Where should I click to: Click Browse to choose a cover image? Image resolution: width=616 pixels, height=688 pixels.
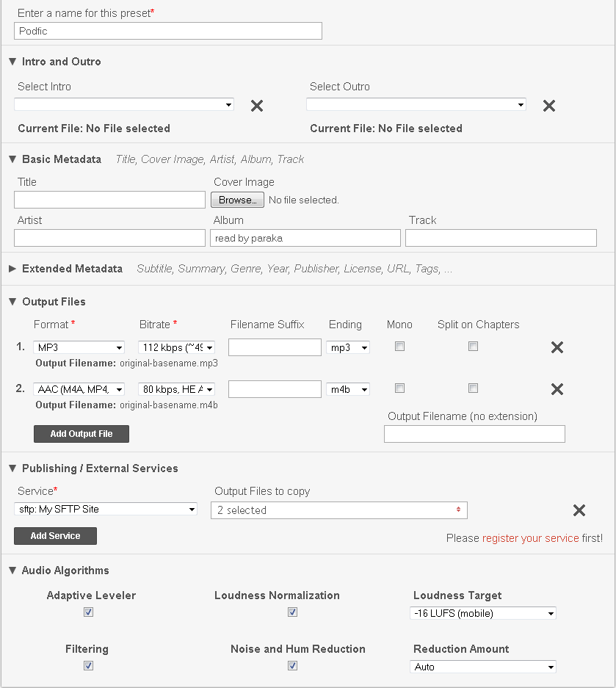(x=237, y=200)
